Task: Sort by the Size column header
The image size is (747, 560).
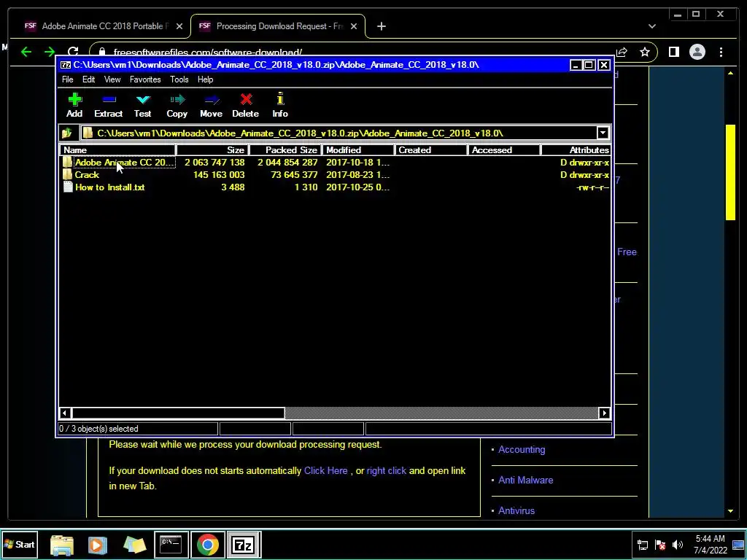Action: pos(212,150)
